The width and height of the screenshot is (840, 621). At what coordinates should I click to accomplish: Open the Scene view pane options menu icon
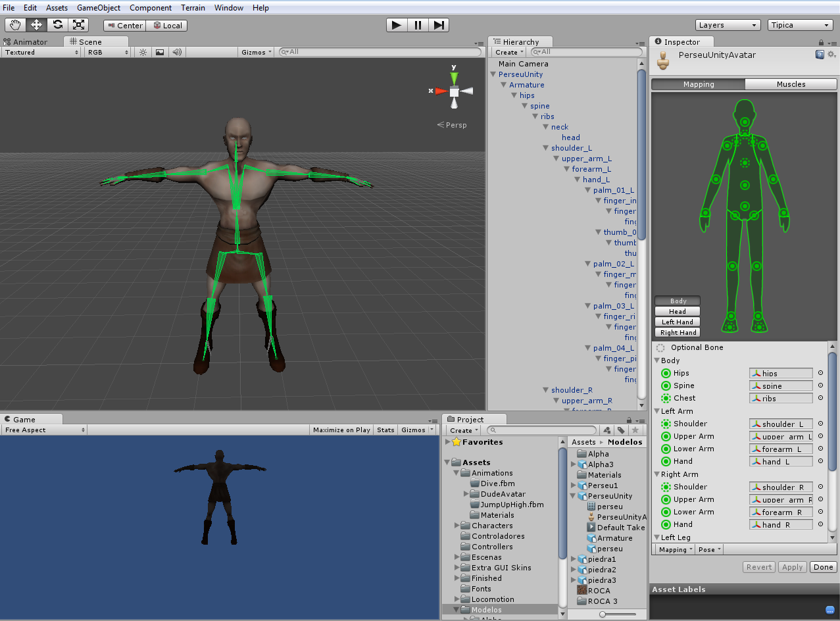(x=479, y=43)
